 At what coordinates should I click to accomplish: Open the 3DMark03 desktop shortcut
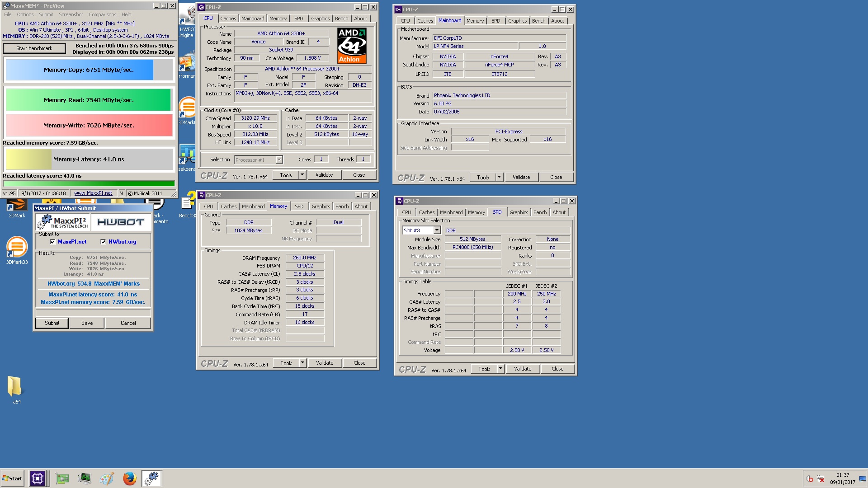tap(17, 250)
